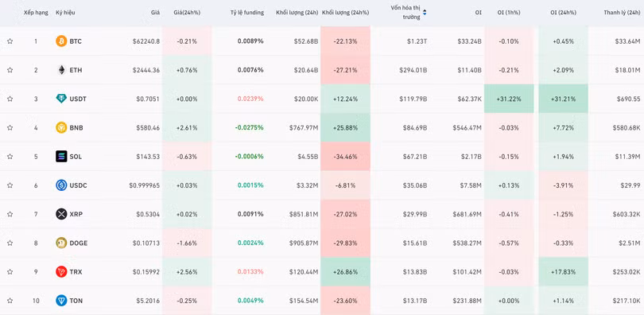The image size is (644, 315).
Task: Click USDC price $0.999965
Action: [x=145, y=185]
